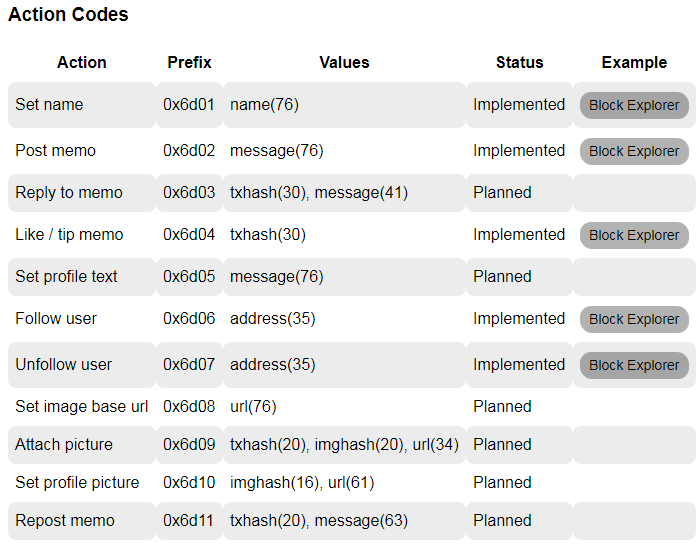Click the Status column header
Screen dimensions: 700x544
click(519, 62)
